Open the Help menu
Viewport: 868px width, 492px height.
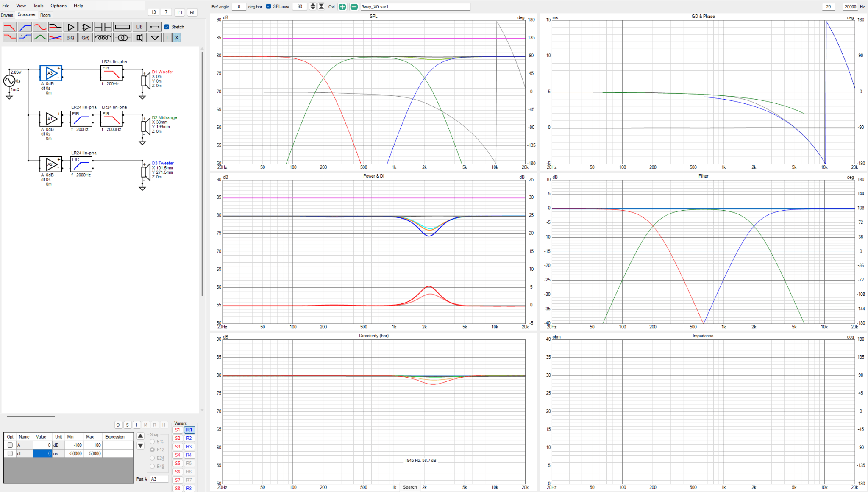(x=78, y=6)
